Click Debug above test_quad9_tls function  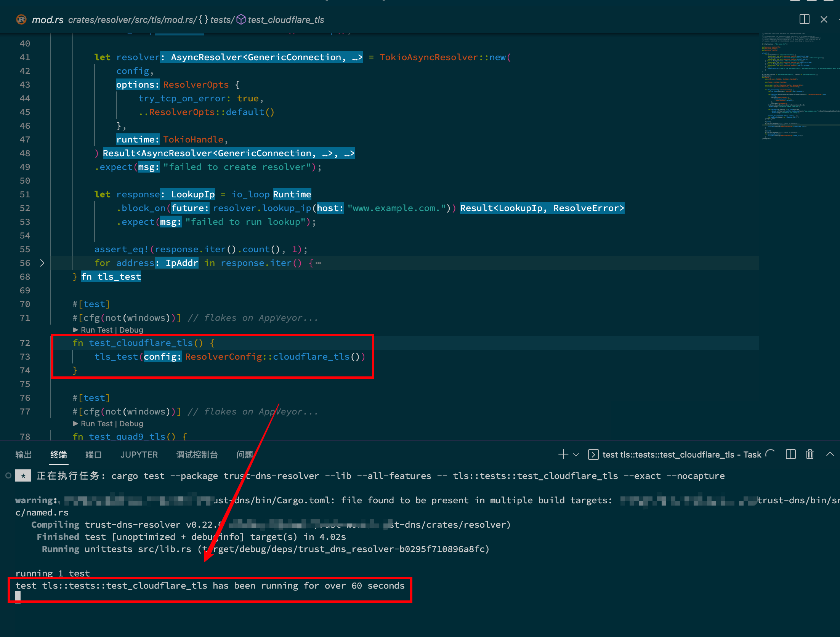(x=131, y=424)
